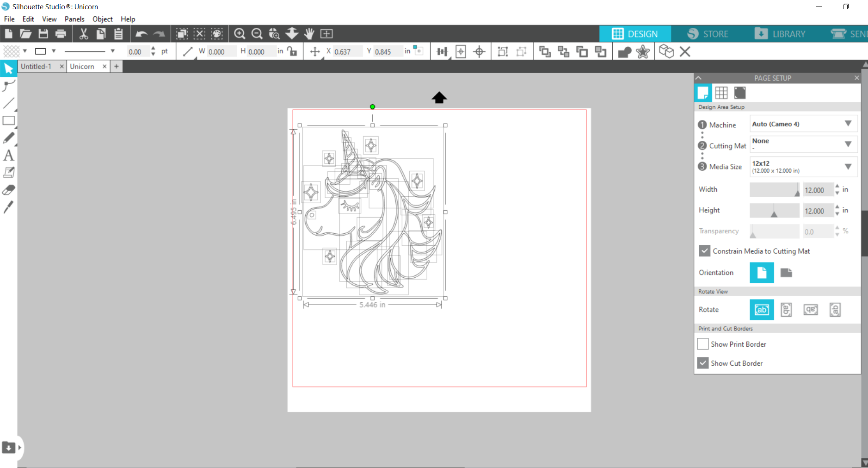868x468 pixels.
Task: Increase Width value with stepper
Action: tap(837, 187)
